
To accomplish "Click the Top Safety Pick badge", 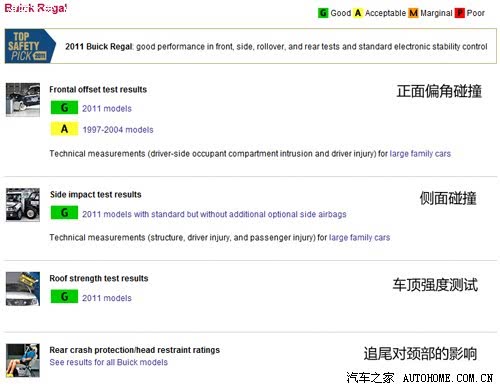I will [x=30, y=46].
